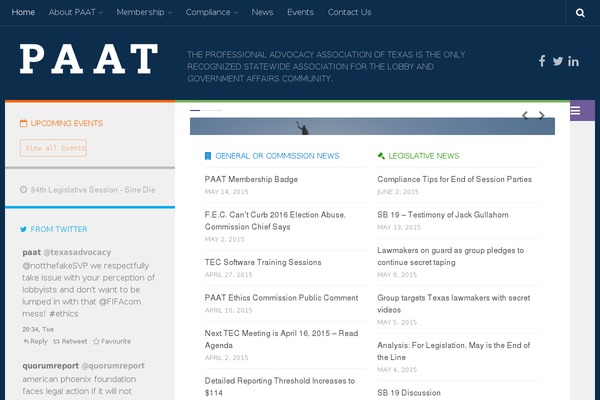This screenshot has height=400, width=600.
Task: Click the Legislative News heading
Action: pyautogui.click(x=424, y=156)
